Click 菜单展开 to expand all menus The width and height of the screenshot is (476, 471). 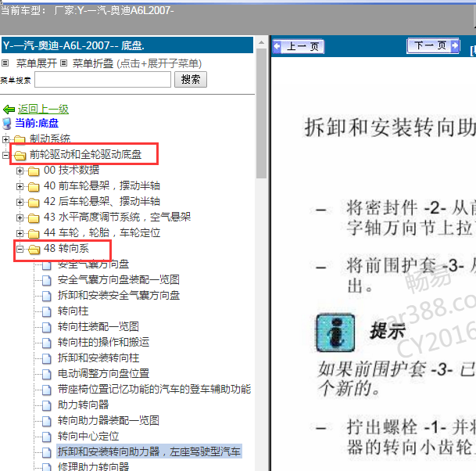pyautogui.click(x=37, y=63)
